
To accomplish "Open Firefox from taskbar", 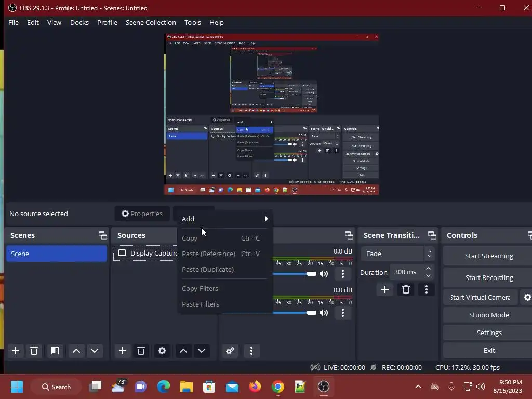I will coord(255,387).
